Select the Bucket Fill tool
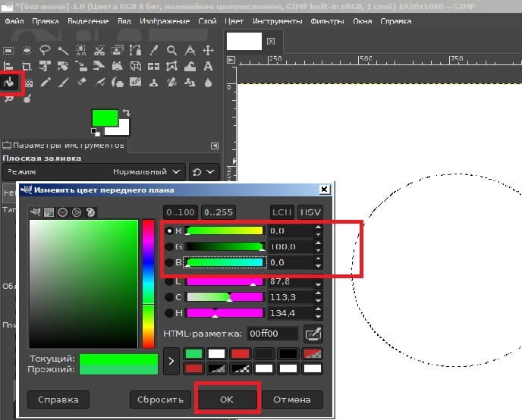Screen dimensions: 522x420 11,82
